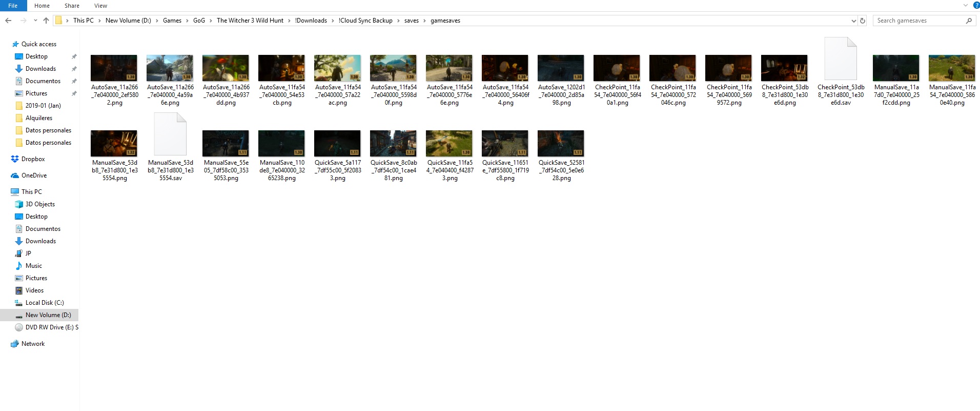Expand the ribbon with the chevron

coord(965,5)
